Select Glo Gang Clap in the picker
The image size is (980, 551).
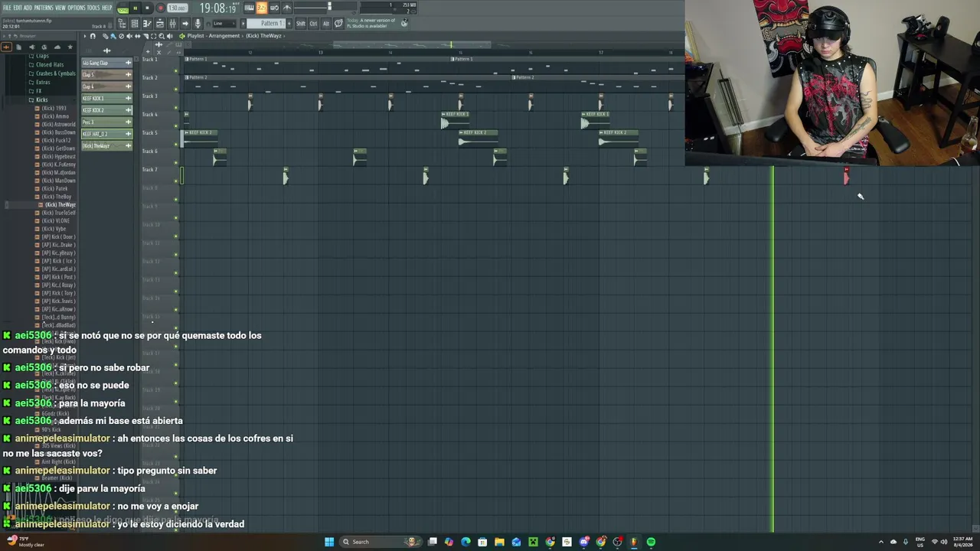(106, 63)
